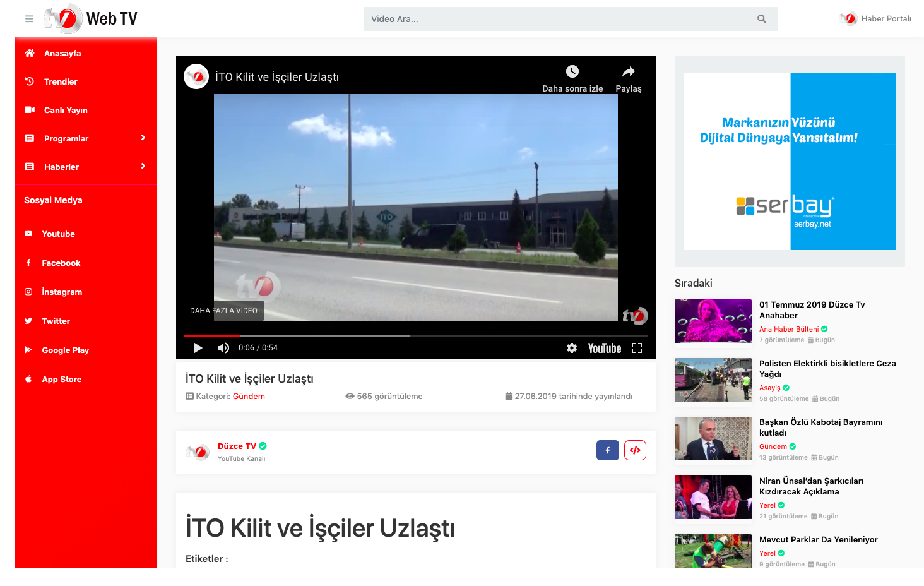The height and width of the screenshot is (586, 924).
Task: Click the Düzce TV channel logo
Action: (x=198, y=452)
